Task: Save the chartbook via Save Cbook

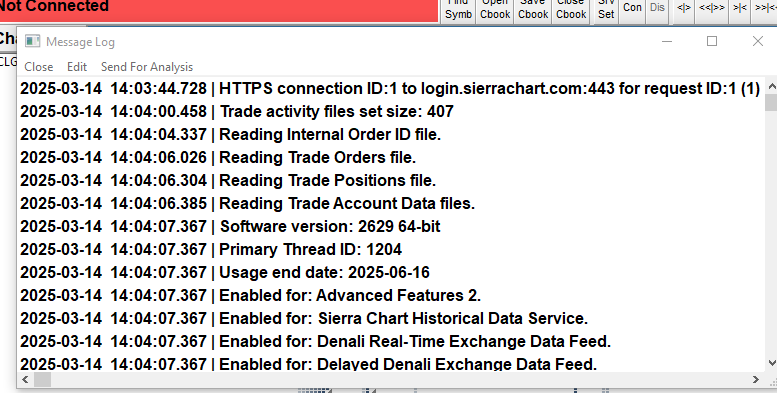Action: (x=533, y=10)
